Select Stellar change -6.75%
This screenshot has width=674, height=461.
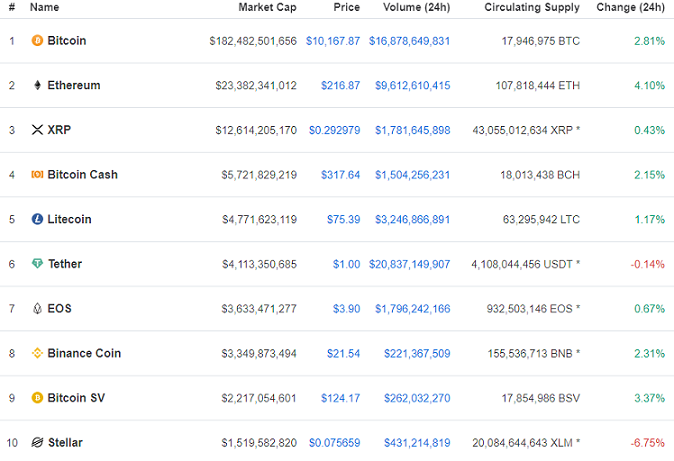click(x=647, y=443)
